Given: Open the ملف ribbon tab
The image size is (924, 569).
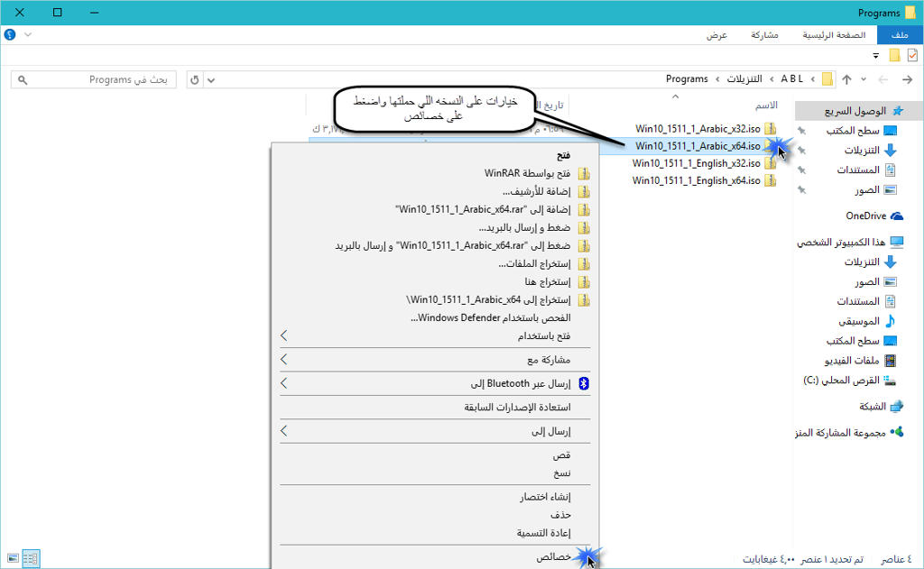Looking at the screenshot, I should (x=900, y=35).
